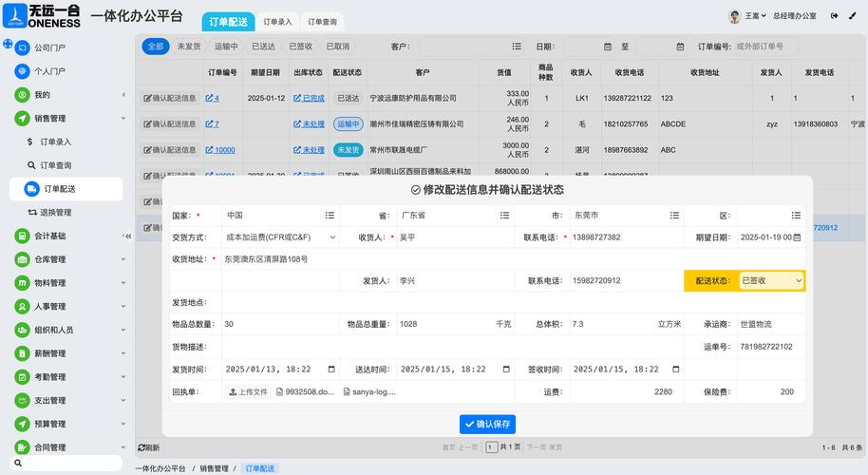Screen dimensions: 868x475
Task: Open the 公司门户 sidebar icon
Action: [22, 48]
